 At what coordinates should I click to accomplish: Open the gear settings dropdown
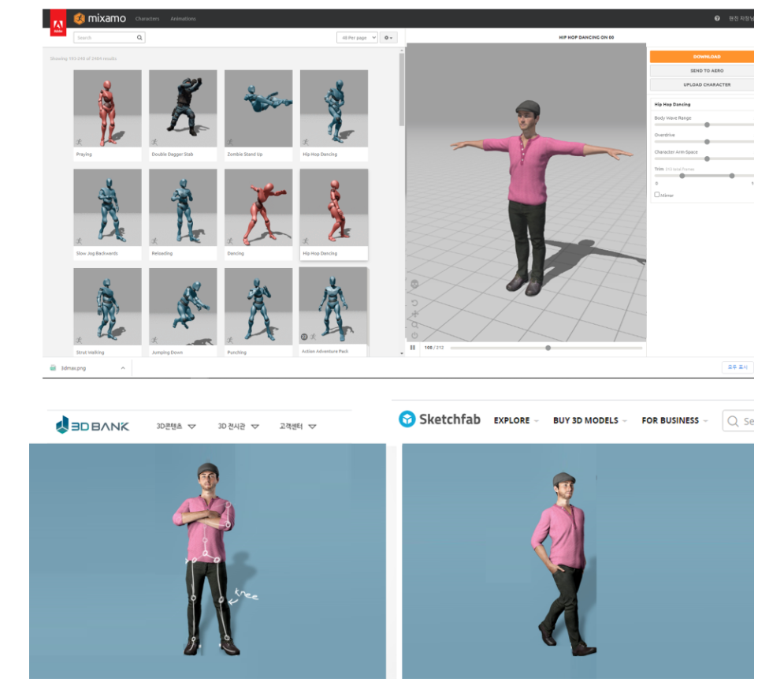point(388,37)
